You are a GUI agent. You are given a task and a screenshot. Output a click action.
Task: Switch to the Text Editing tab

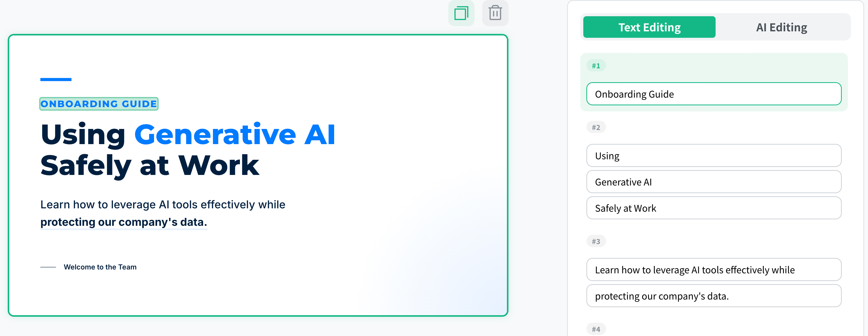(x=649, y=27)
